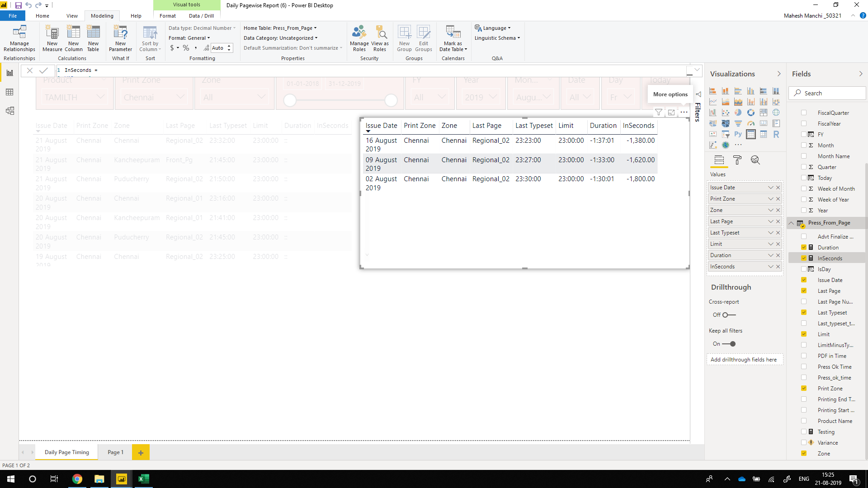Uncheck the InSeconds field checkbox
Image resolution: width=868 pixels, height=488 pixels.
click(804, 258)
